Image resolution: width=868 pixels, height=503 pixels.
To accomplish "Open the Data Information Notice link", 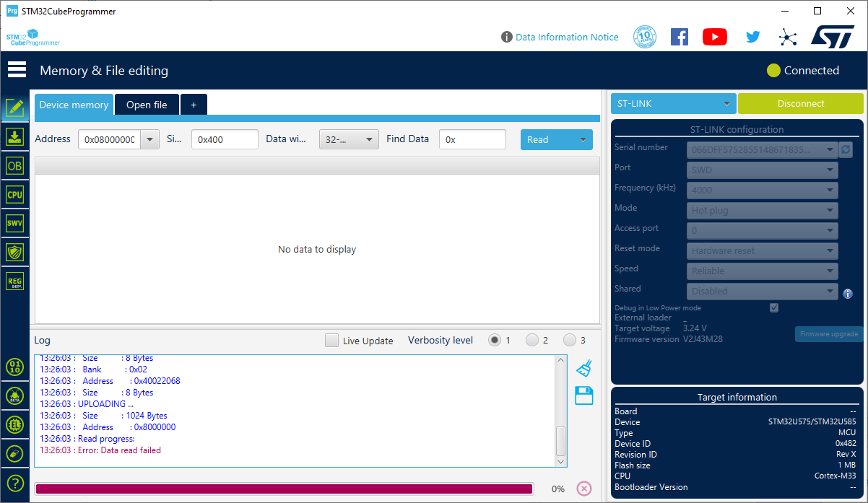I will click(567, 37).
